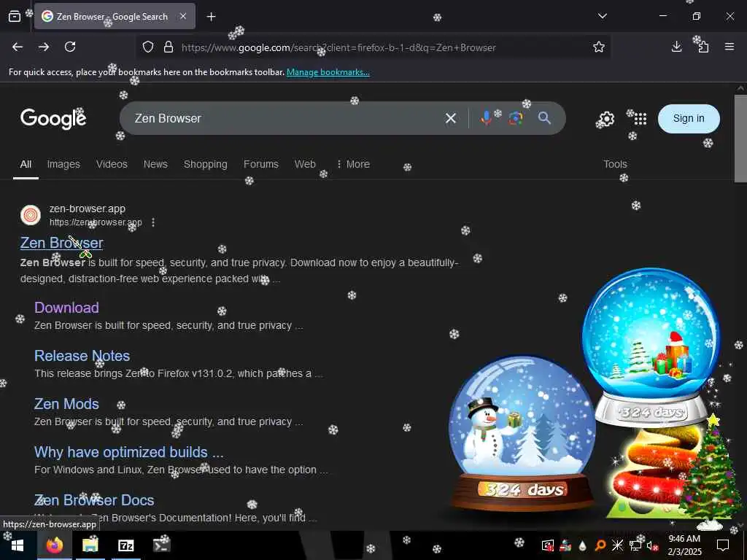Open the Zen Browser Docs sitelink

[x=94, y=500]
